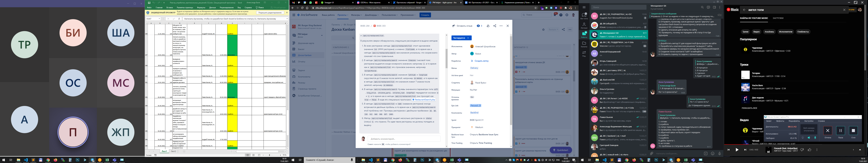Skip to next track in YouTube Music

click(x=745, y=150)
